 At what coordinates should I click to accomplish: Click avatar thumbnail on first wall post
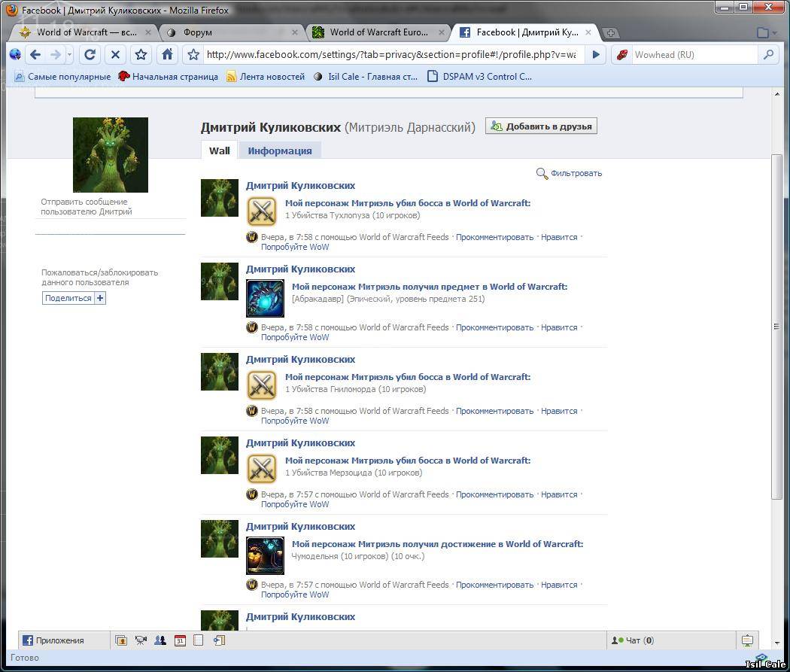(219, 198)
